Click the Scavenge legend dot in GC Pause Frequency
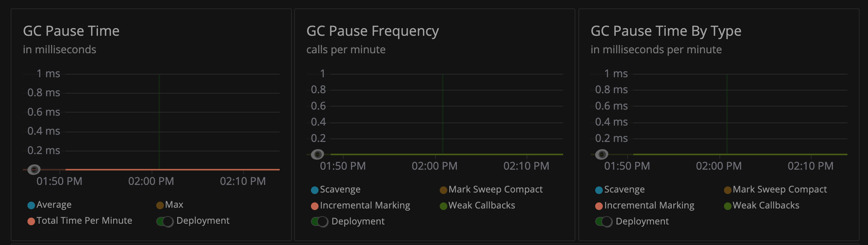Image resolution: width=868 pixels, height=245 pixels. point(315,189)
